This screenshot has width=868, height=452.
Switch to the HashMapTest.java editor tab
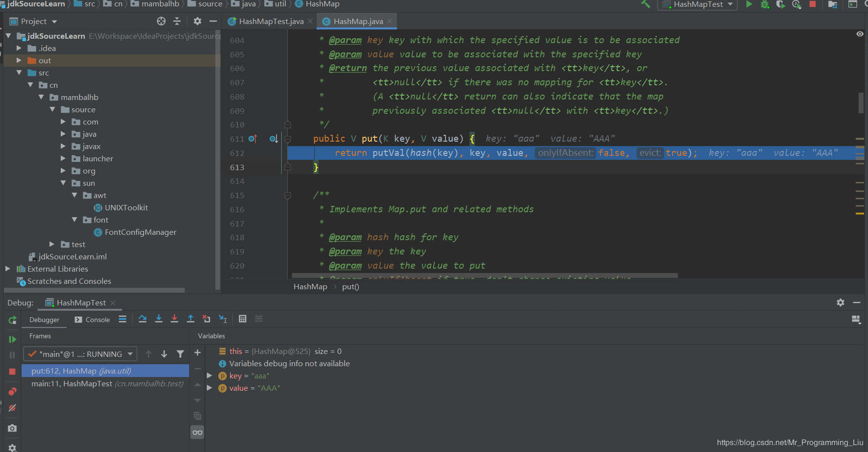click(271, 22)
